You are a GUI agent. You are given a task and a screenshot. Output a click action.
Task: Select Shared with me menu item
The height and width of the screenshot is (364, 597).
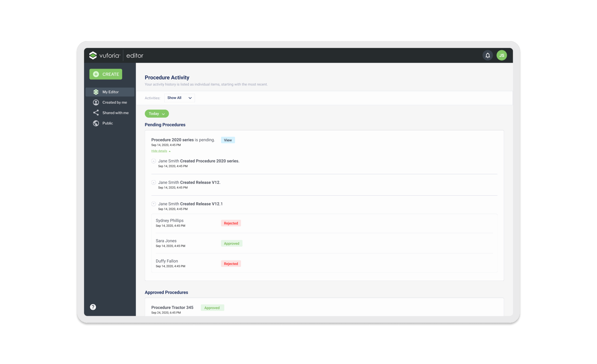tap(115, 113)
